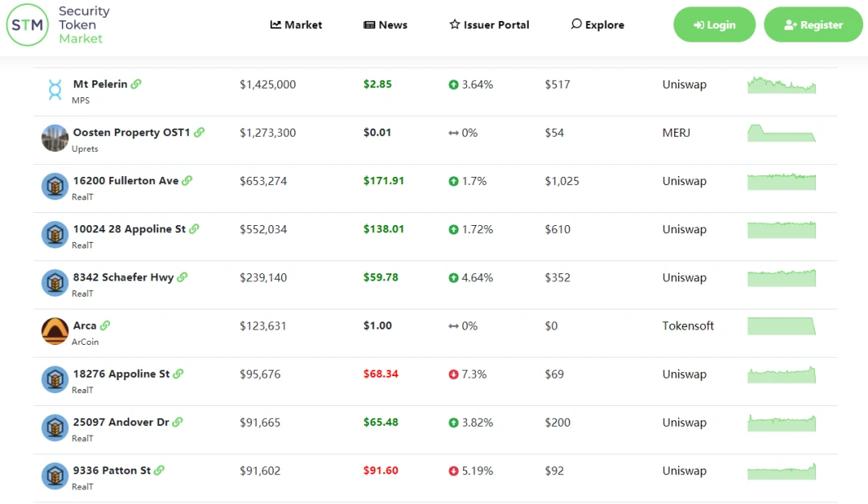Open 16200 Fullerton Ave listing
The image size is (868, 504).
(x=125, y=181)
